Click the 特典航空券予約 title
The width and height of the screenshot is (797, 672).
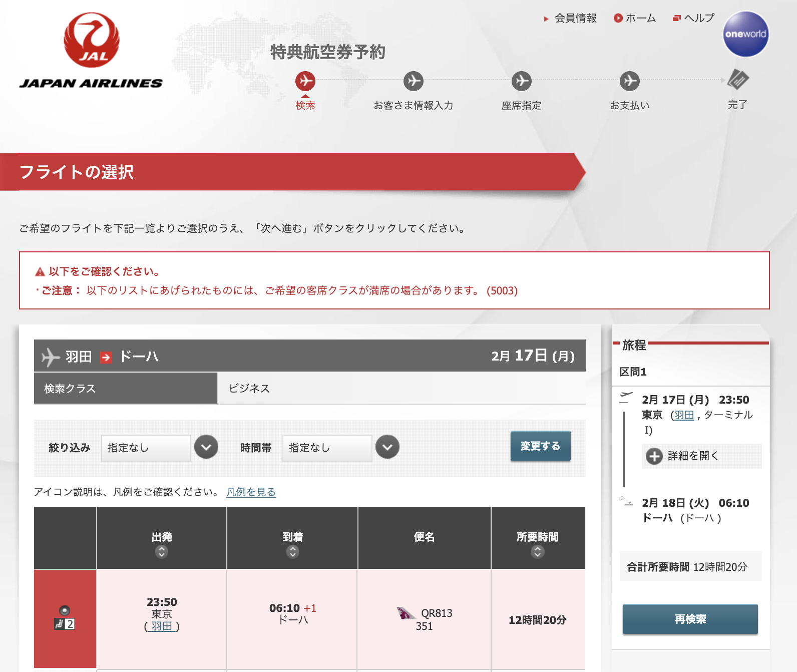pos(328,52)
